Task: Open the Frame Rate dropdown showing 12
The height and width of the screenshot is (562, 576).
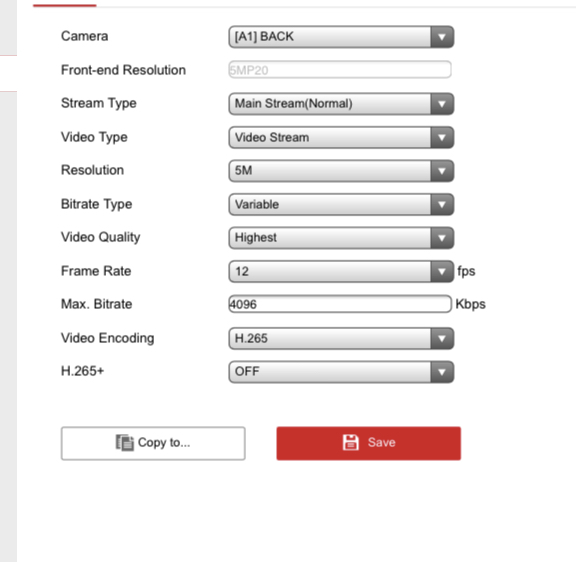Action: click(341, 271)
